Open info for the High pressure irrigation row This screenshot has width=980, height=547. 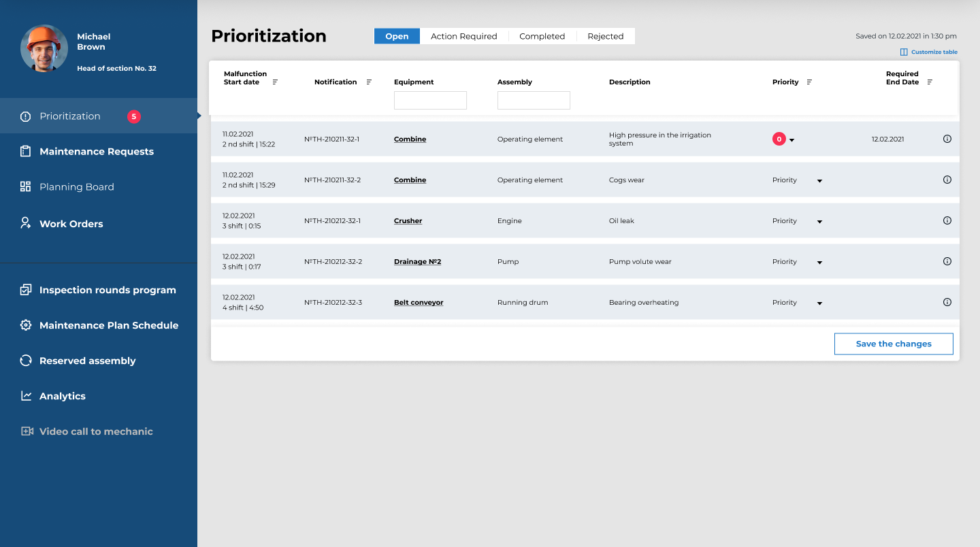(x=947, y=139)
